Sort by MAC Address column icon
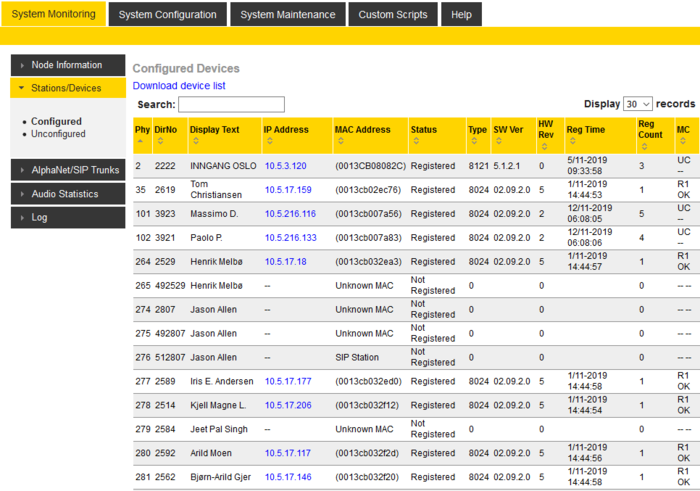The width and height of the screenshot is (700, 491). point(339,141)
